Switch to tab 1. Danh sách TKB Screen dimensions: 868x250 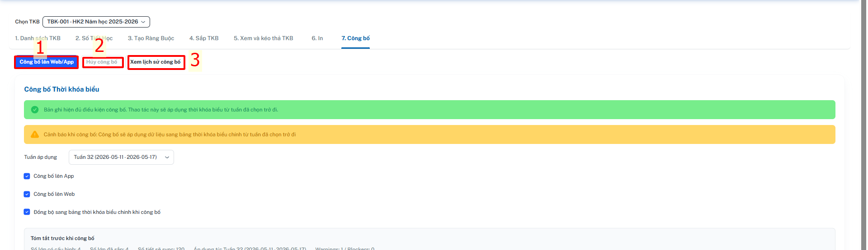pos(38,38)
